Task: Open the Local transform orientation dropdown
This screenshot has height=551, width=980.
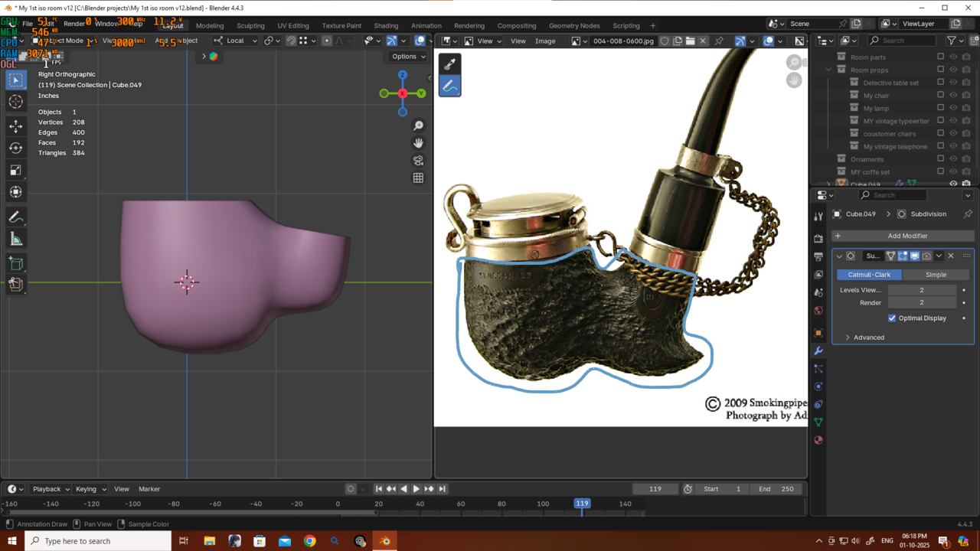Action: tap(235, 41)
